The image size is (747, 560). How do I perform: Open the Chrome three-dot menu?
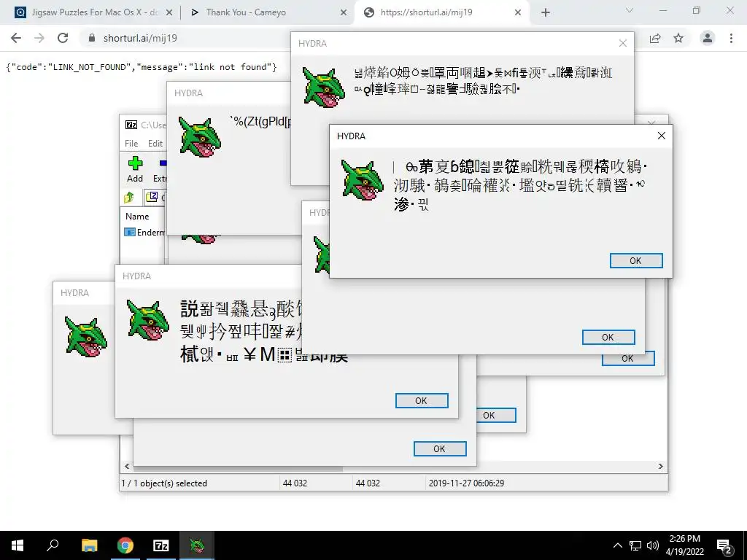[x=731, y=38]
